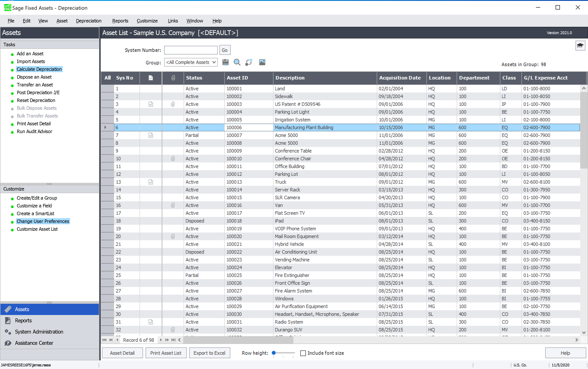Enable Include font size checkbox
The image size is (588, 369).
point(303,353)
